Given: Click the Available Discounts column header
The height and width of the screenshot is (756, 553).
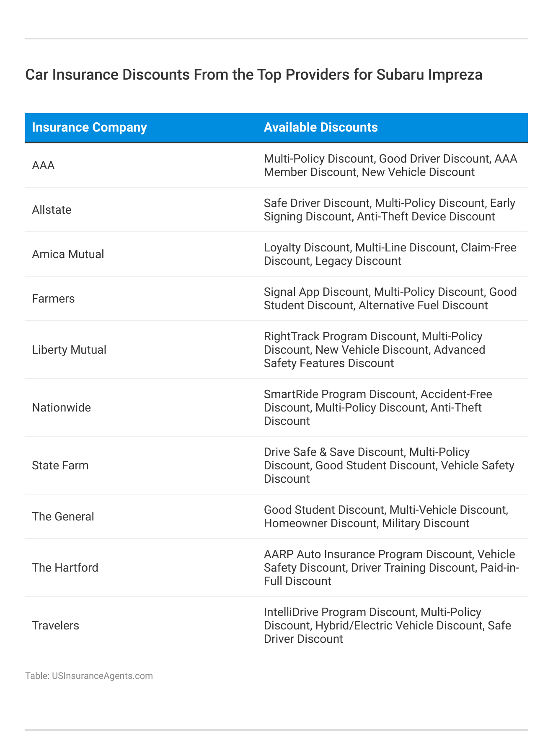Looking at the screenshot, I should point(320,127).
